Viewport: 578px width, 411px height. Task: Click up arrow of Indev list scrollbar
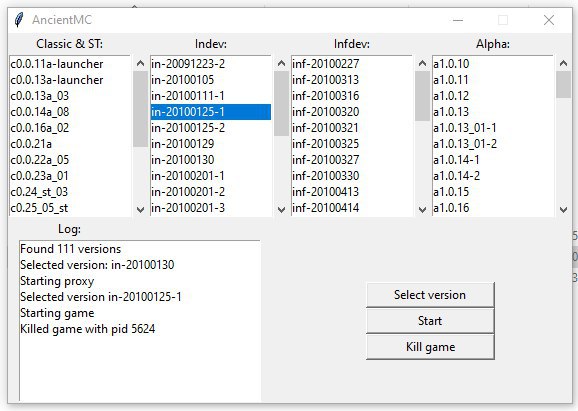pos(281,63)
